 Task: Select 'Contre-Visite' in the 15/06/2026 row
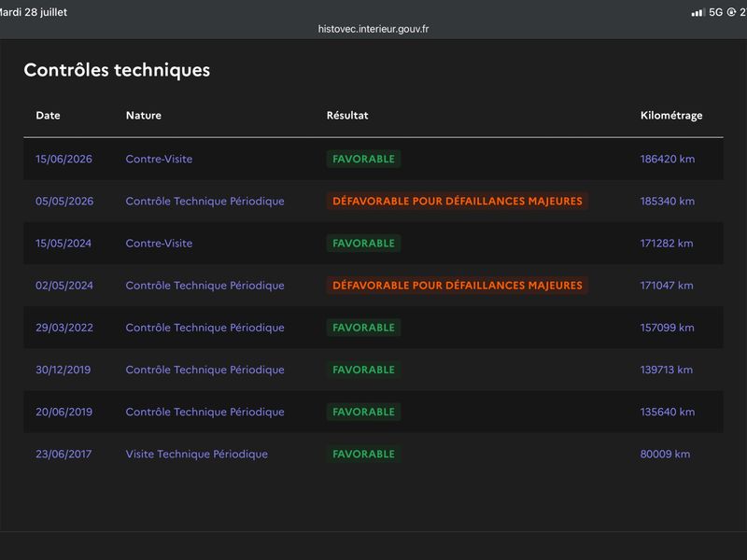point(159,159)
